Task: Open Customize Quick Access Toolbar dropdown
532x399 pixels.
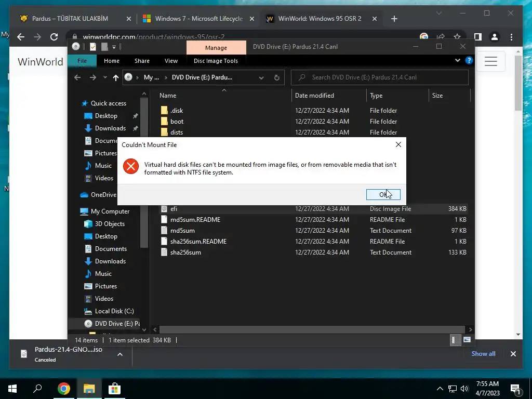Action: [x=114, y=47]
